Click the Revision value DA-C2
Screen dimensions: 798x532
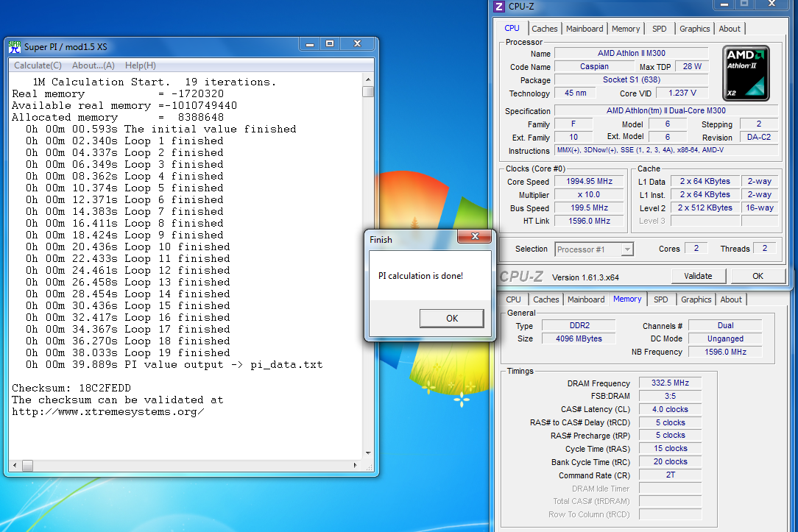click(759, 138)
